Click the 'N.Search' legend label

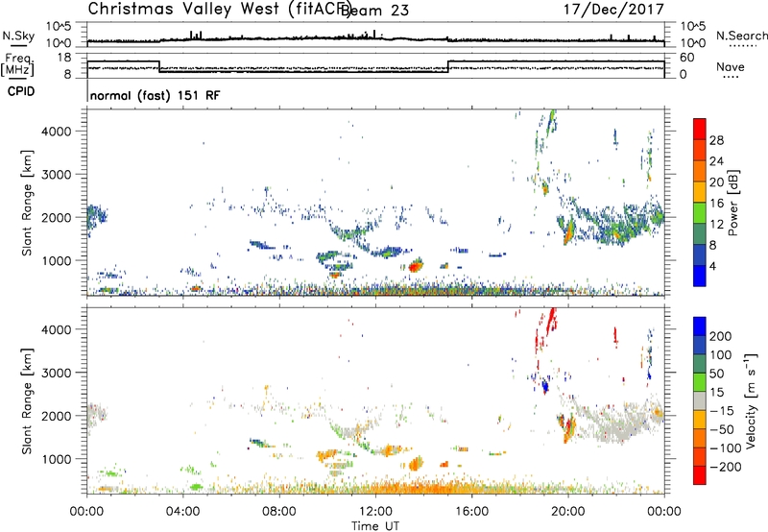[741, 36]
